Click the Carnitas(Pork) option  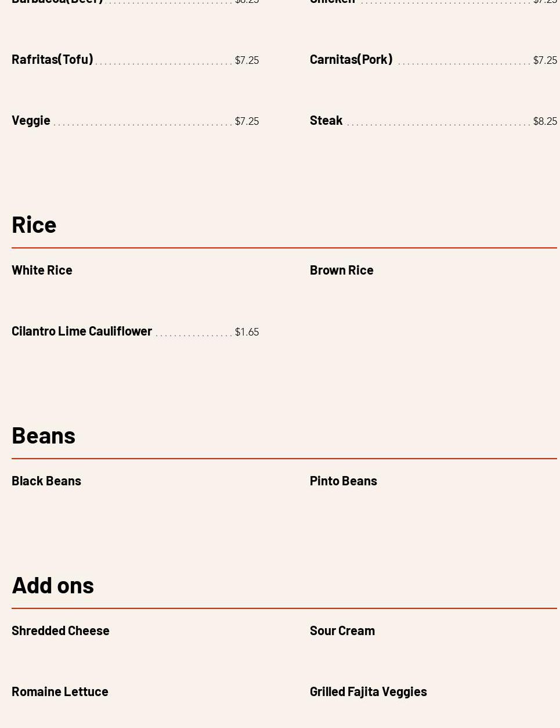click(351, 59)
